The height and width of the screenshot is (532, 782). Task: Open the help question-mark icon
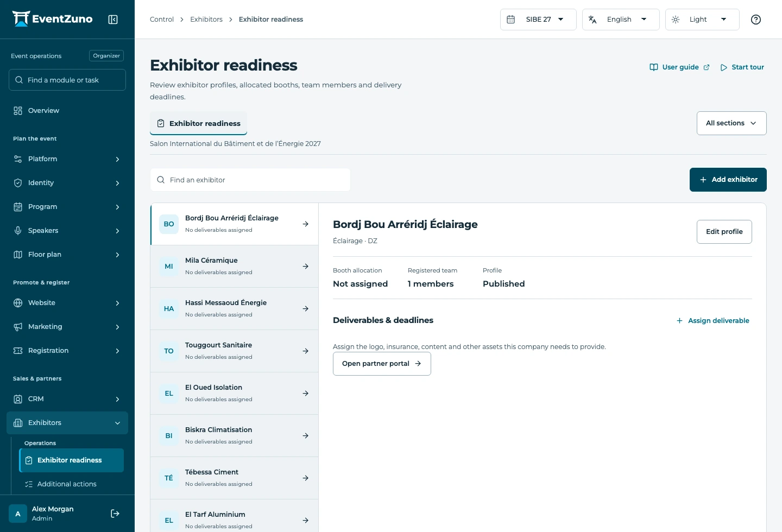[x=756, y=20]
